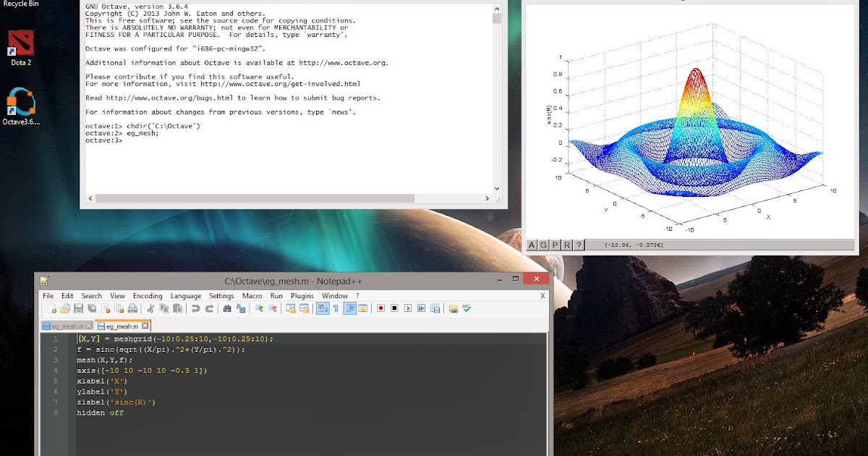Click the A autoscale button on the plot
Viewport: 868px width, 456px height.
pyautogui.click(x=531, y=245)
